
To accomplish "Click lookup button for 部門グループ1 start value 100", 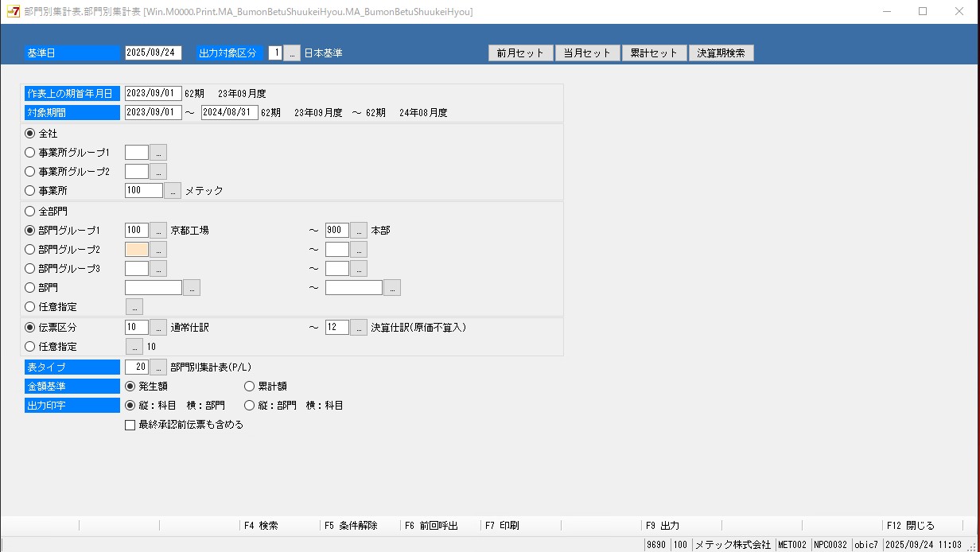I will 158,231.
